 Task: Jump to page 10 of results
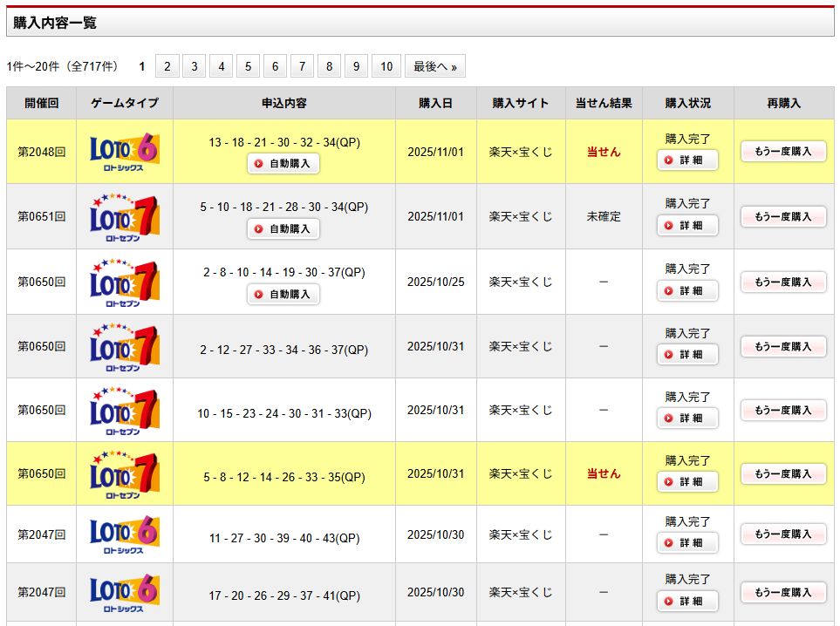pyautogui.click(x=386, y=66)
